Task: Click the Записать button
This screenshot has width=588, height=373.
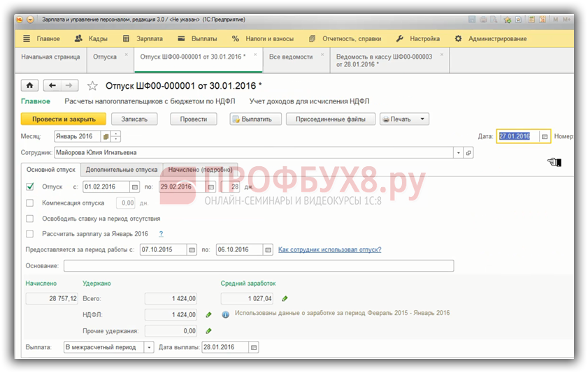Action: point(134,119)
